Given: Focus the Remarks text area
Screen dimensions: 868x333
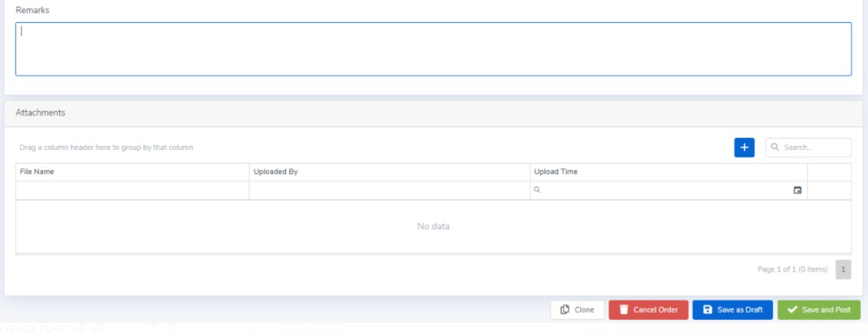Looking at the screenshot, I should pos(433,49).
